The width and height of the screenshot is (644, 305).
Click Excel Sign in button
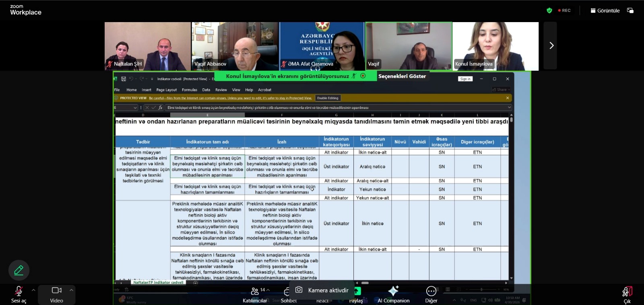point(465,79)
